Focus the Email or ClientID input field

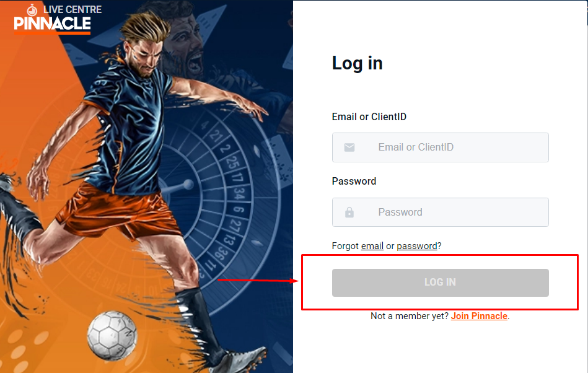[441, 147]
